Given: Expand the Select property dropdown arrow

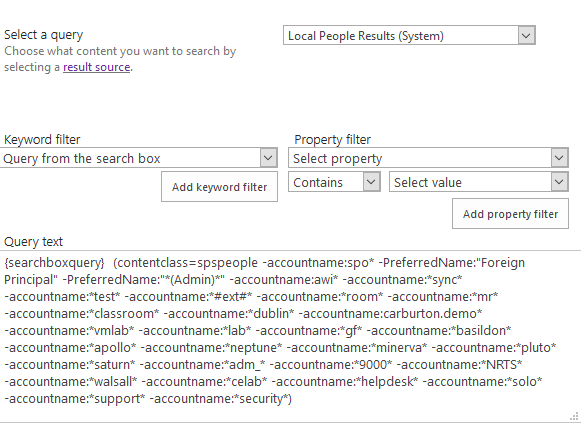Looking at the screenshot, I should tap(559, 158).
